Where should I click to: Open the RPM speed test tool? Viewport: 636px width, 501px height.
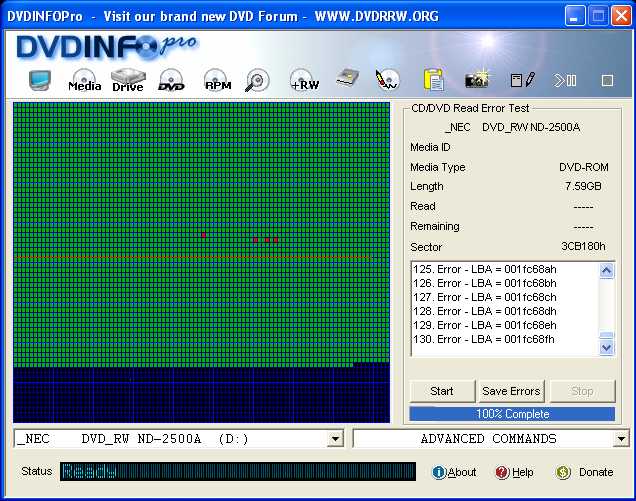click(218, 80)
